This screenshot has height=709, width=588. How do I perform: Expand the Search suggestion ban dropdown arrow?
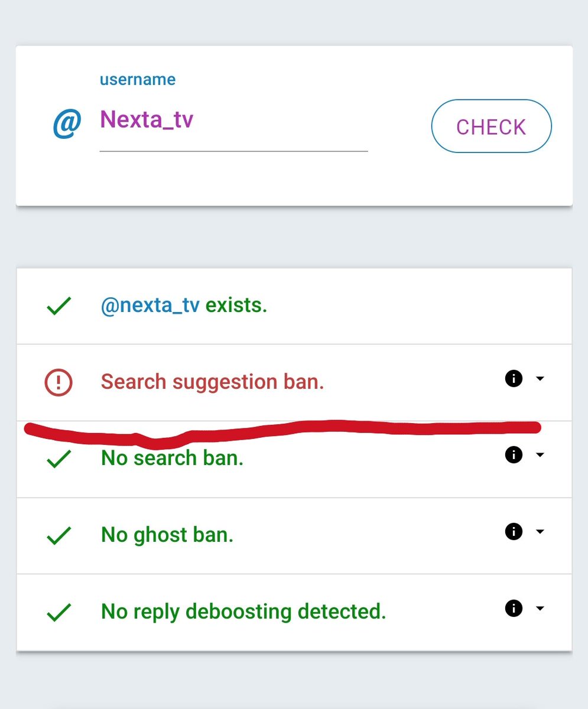pos(540,379)
